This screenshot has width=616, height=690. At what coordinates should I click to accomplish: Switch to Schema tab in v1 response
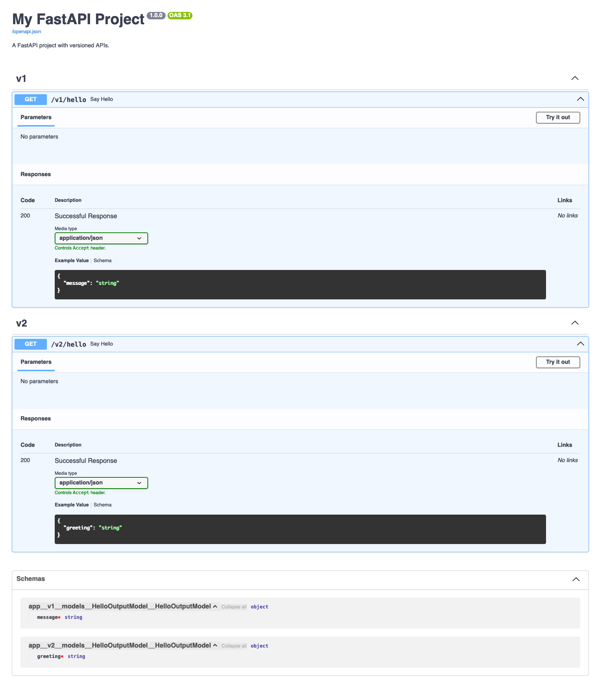coord(102,261)
